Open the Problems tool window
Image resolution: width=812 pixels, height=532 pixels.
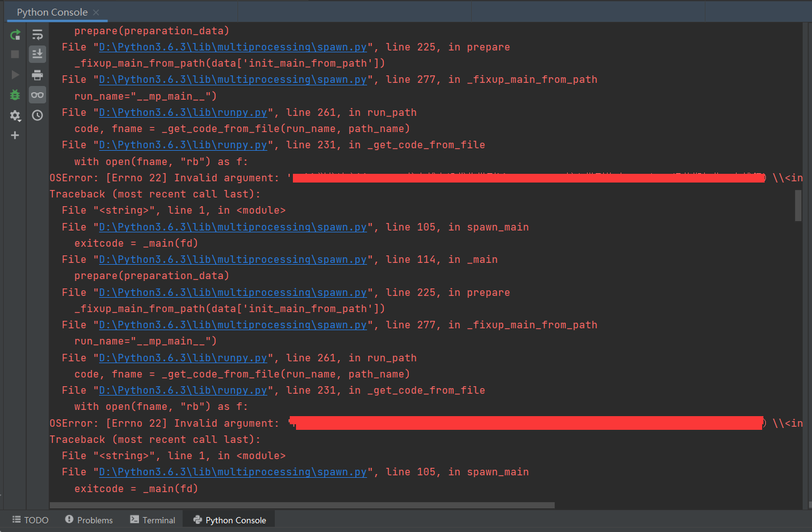point(89,520)
